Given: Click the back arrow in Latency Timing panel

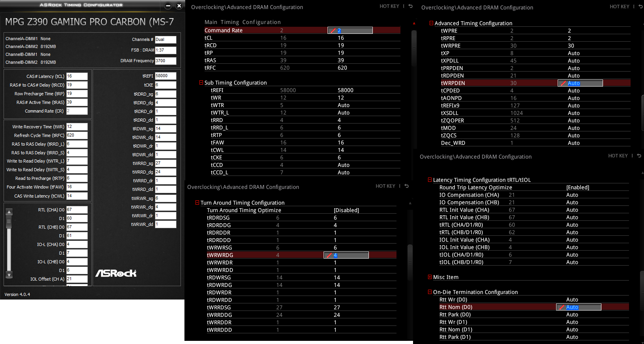Looking at the screenshot, I should pyautogui.click(x=639, y=156).
